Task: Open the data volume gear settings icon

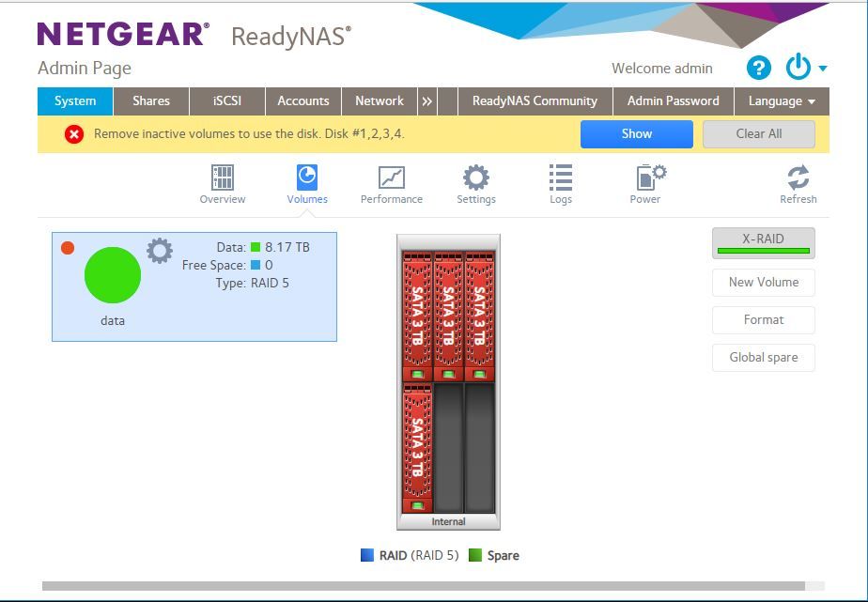Action: [x=160, y=251]
